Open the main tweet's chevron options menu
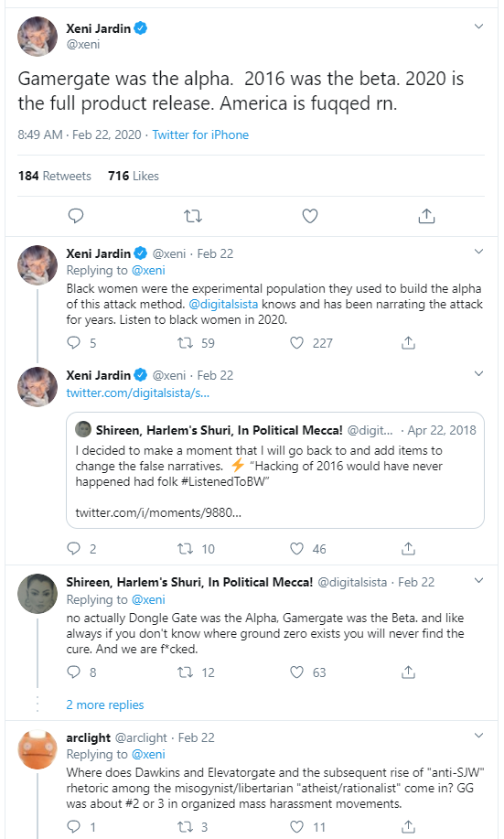Screen dimensions: 504x839 (479, 27)
